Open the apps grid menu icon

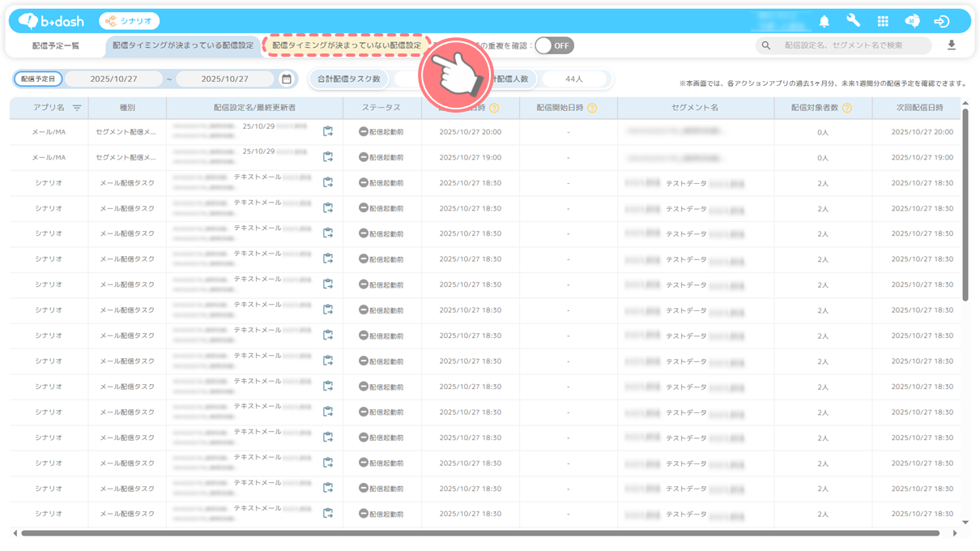click(x=883, y=21)
